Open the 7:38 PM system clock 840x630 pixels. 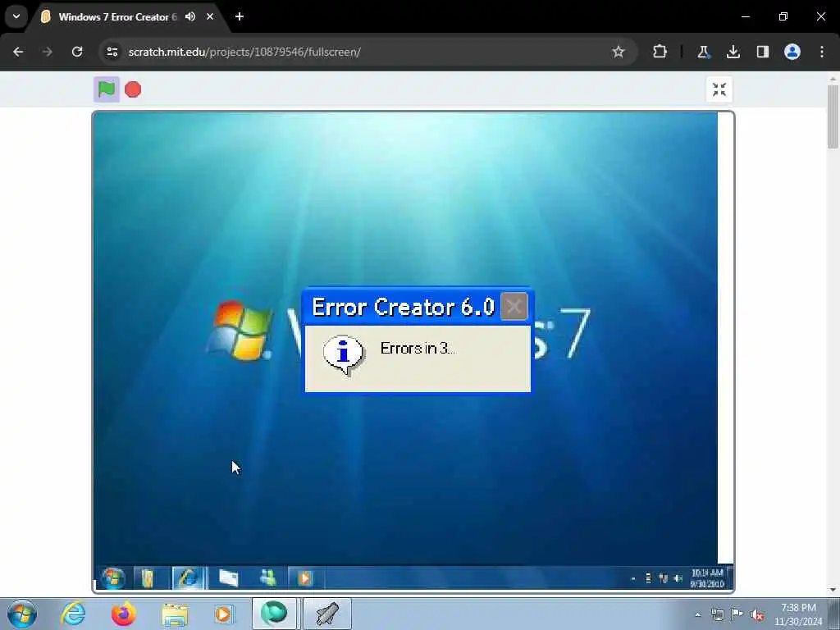[798, 614]
